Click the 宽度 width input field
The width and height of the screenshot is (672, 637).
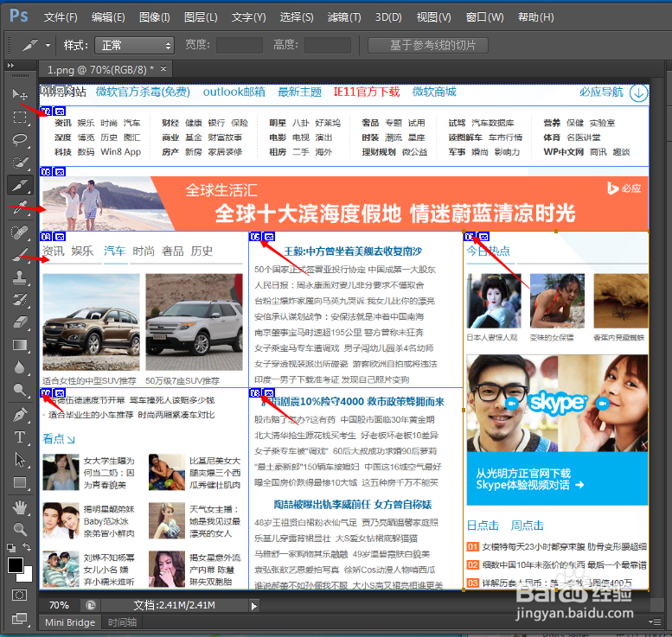(x=240, y=45)
